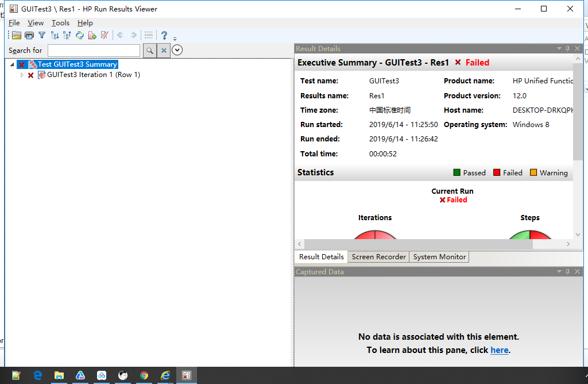Open Internet Explorer from the taskbar
This screenshot has width=588, height=384.
165,375
